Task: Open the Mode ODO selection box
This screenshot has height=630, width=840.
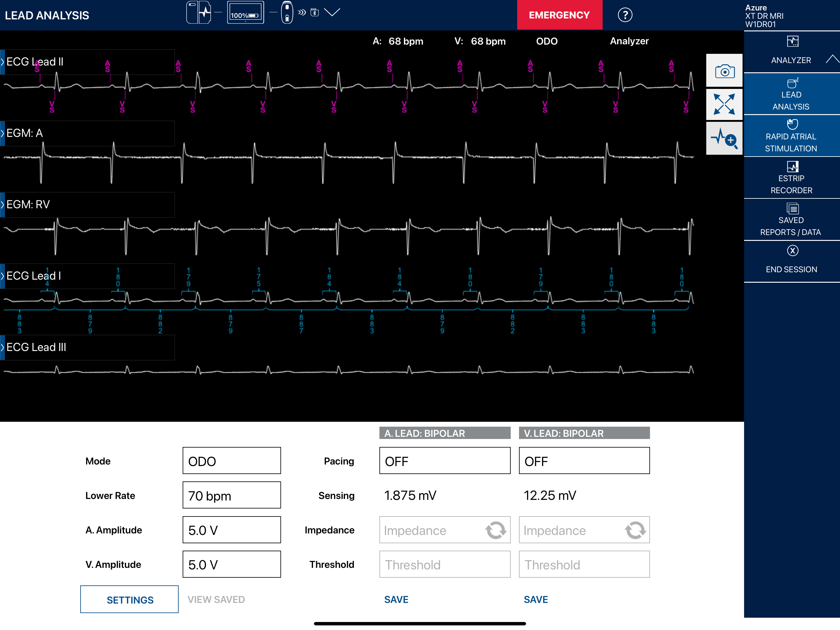Action: tap(231, 461)
